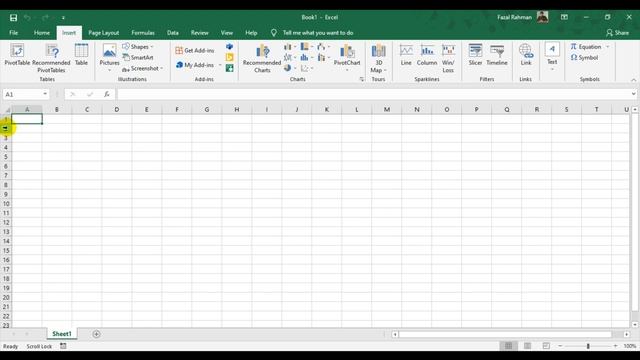640x360 pixels.
Task: Open Recommended Charts
Action: tap(262, 58)
